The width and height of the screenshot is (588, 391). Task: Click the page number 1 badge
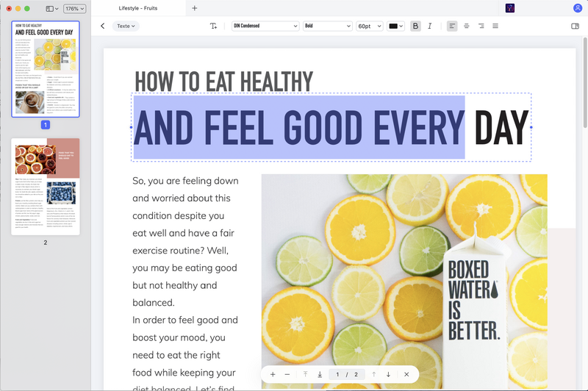(46, 125)
